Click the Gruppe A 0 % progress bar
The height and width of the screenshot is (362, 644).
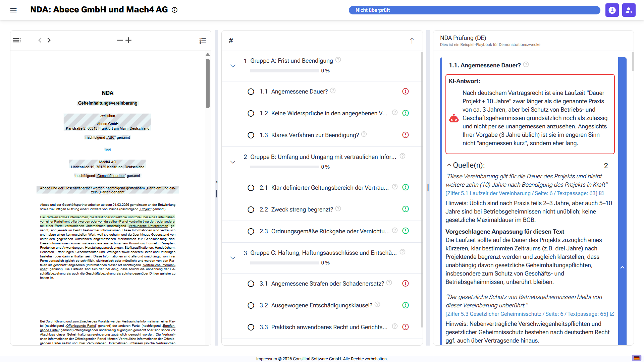[x=284, y=71]
